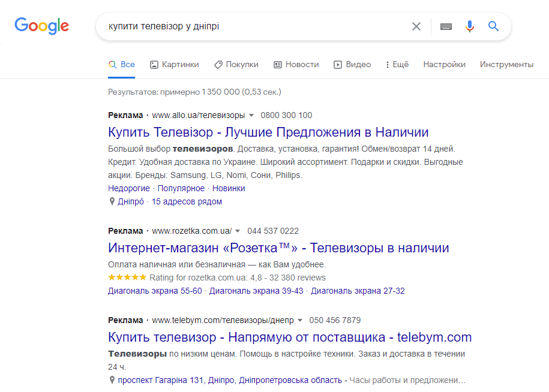Expand the telebym.com ad dropdown arrow
The height and width of the screenshot is (392, 549).
pyautogui.click(x=300, y=320)
